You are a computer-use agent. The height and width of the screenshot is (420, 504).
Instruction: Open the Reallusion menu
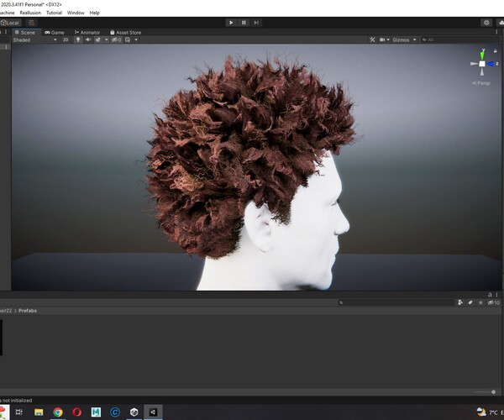(x=30, y=13)
